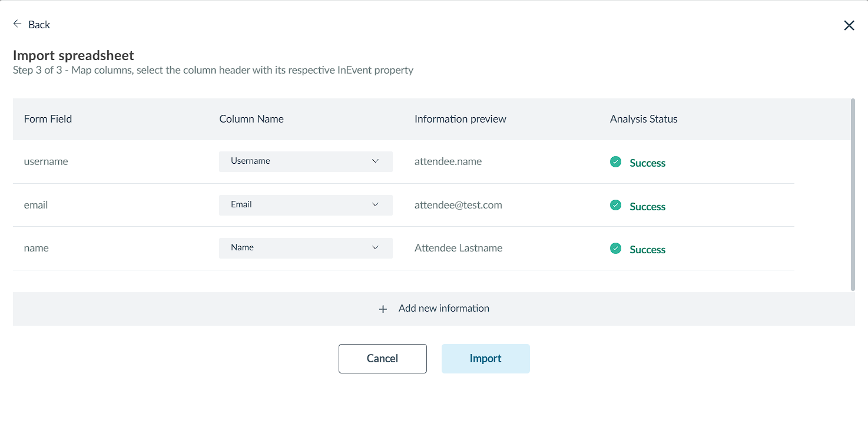
Task: Click the Analysis Status header
Action: click(644, 119)
